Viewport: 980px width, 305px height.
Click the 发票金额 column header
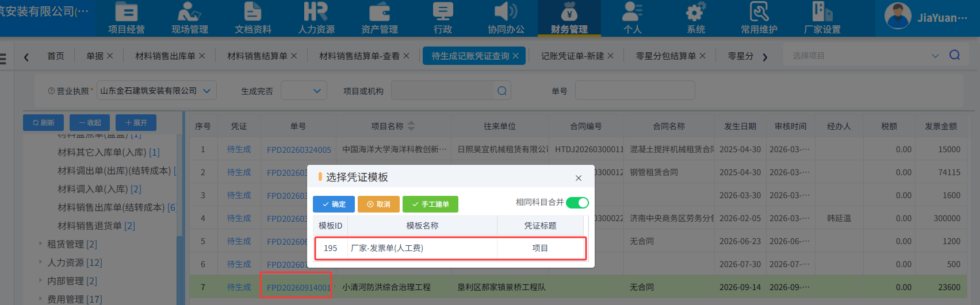point(941,126)
